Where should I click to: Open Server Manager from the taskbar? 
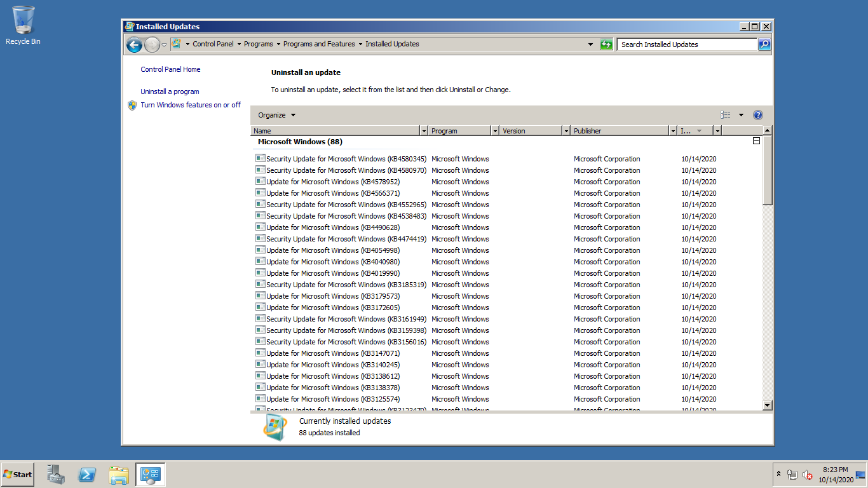pyautogui.click(x=56, y=474)
